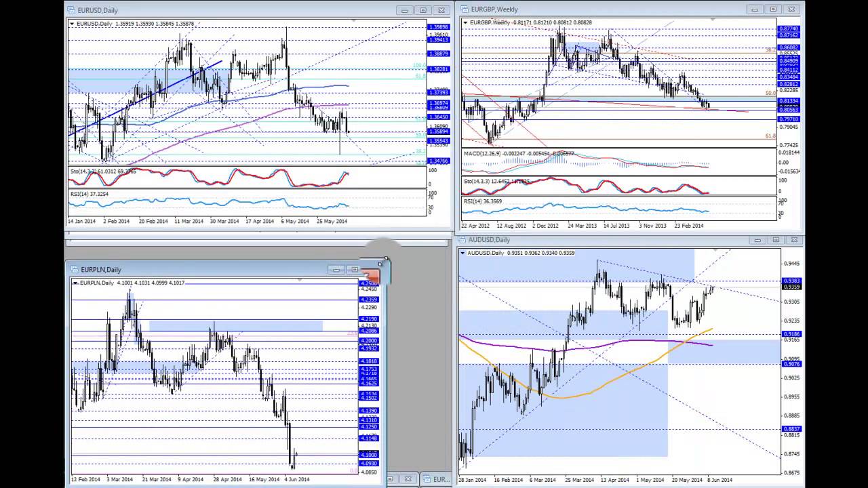
Task: Expand the arrow beside EURPLN,Daily chart header
Action: (x=75, y=283)
